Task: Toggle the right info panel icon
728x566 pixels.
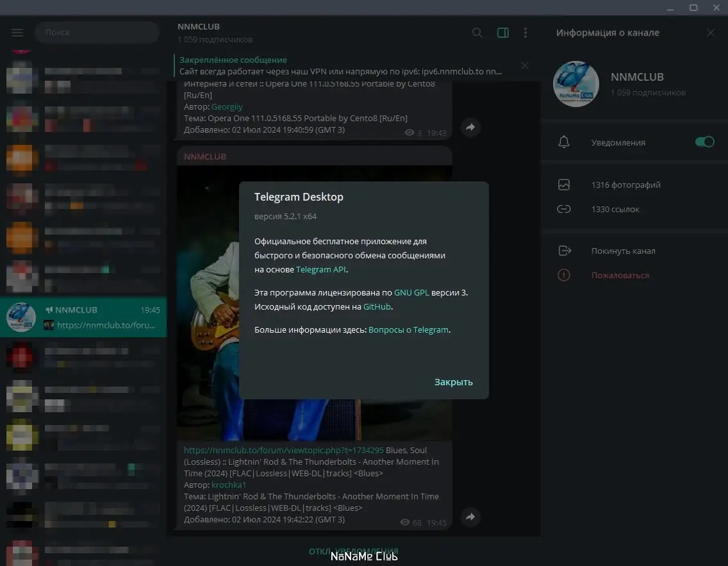Action: tap(503, 33)
